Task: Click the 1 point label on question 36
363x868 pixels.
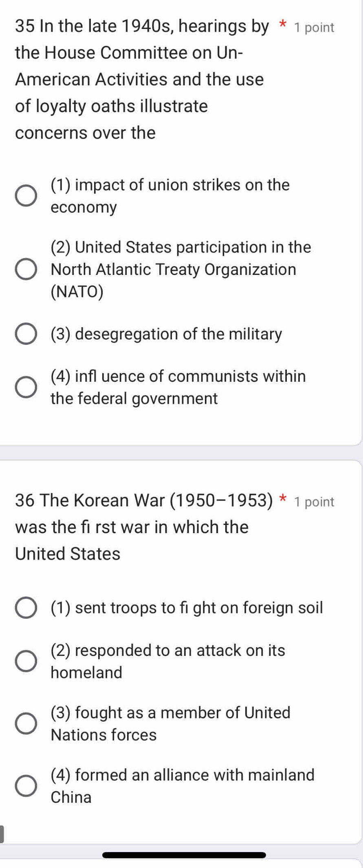Action: (x=313, y=502)
